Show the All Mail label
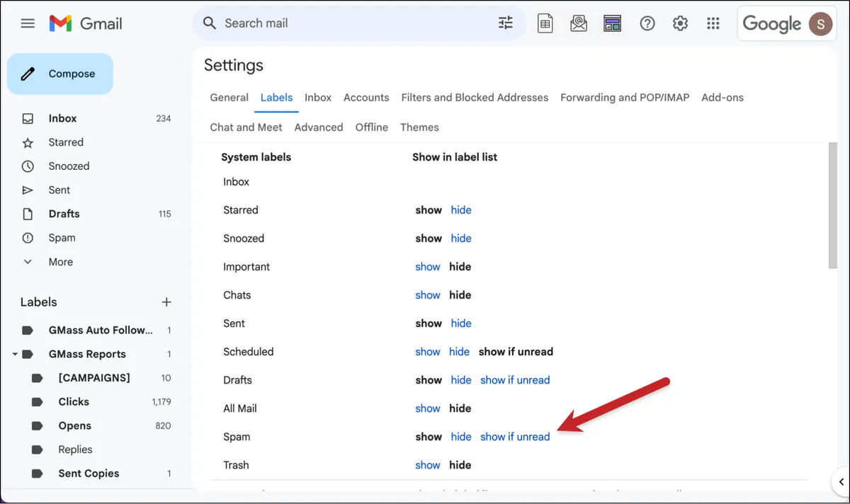This screenshot has width=850, height=504. coord(428,408)
